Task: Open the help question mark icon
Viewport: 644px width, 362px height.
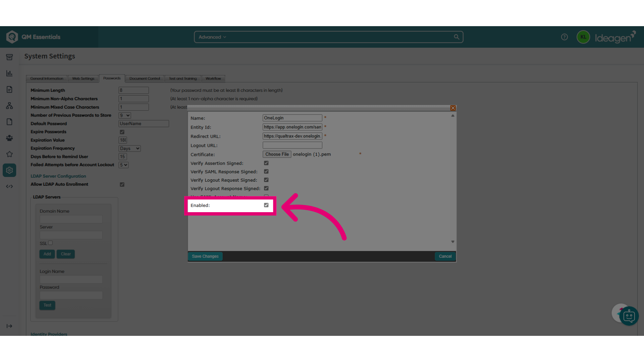Action: [x=565, y=37]
